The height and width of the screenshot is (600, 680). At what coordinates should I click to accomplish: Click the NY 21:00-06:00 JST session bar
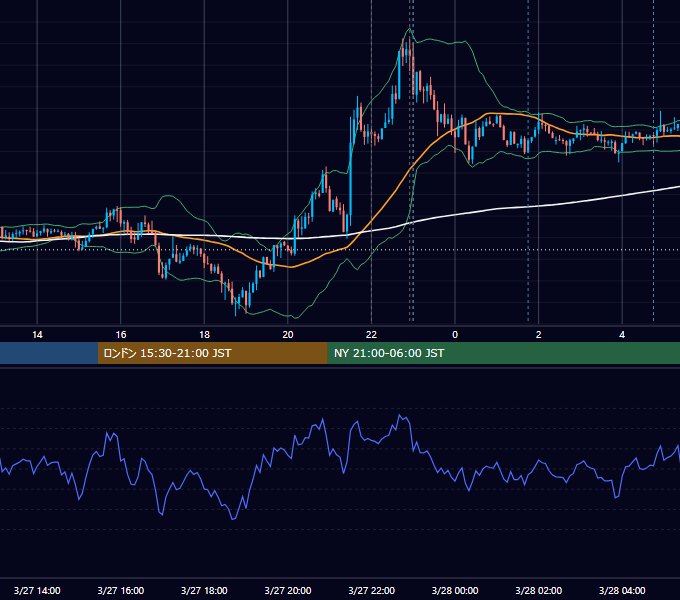pyautogui.click(x=503, y=353)
